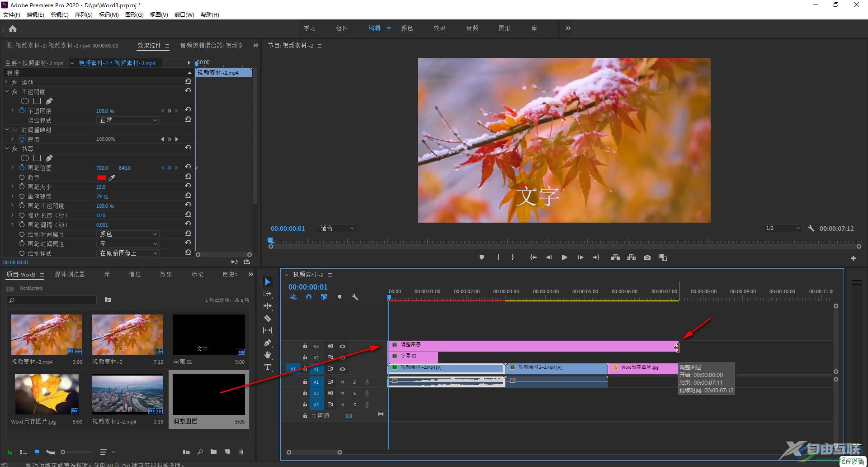Select the Track Select Forward tool
868x467 pixels.
[268, 294]
